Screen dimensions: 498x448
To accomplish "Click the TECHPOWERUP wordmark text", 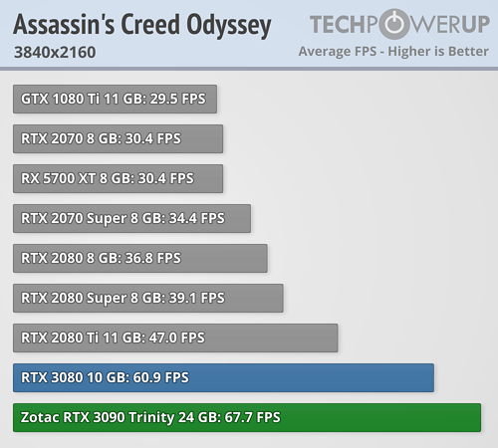I will 399,24.
